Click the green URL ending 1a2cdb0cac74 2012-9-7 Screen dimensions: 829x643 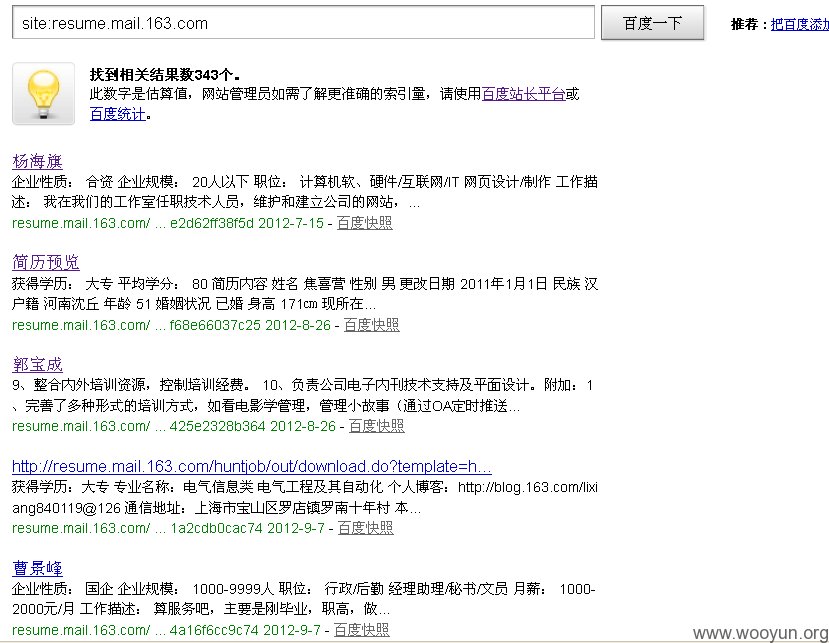click(168, 528)
